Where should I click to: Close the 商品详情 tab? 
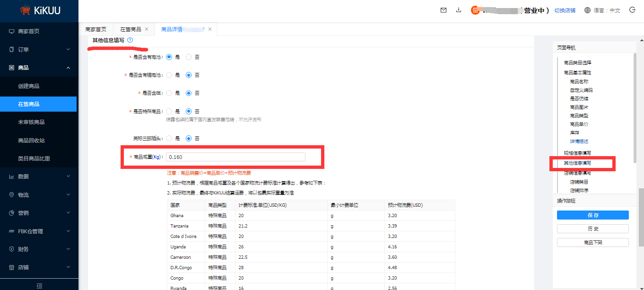[209, 29]
